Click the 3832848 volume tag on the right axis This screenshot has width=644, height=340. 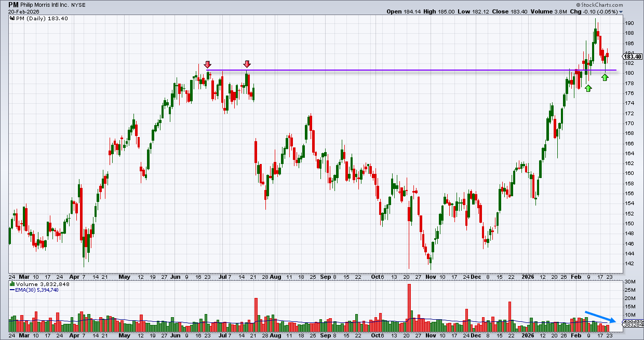click(x=633, y=325)
